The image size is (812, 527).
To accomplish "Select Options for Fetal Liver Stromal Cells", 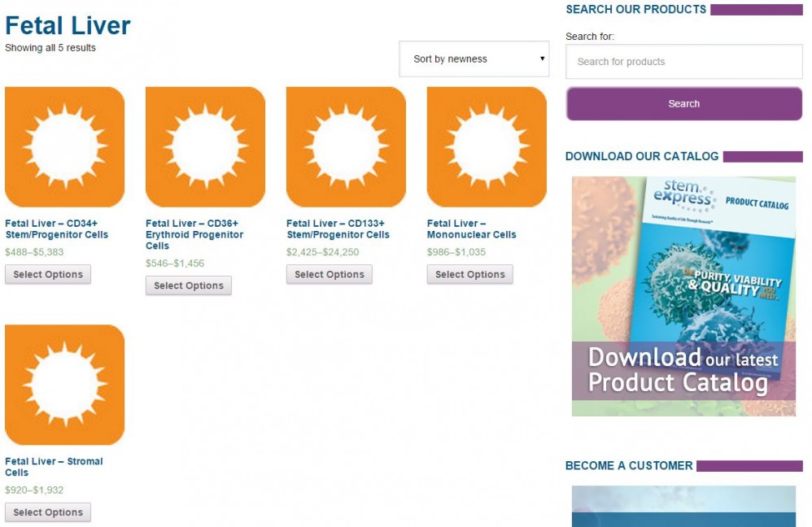I will tap(48, 513).
